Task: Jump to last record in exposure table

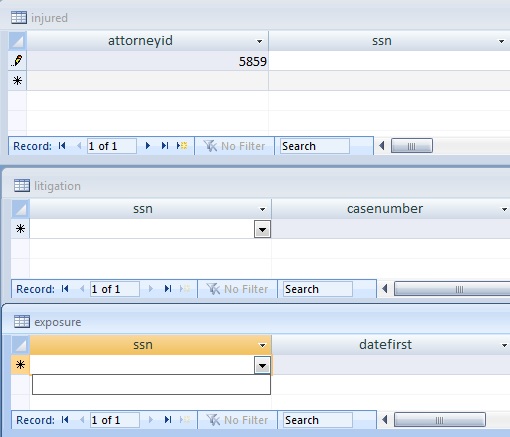Action: click(168, 420)
